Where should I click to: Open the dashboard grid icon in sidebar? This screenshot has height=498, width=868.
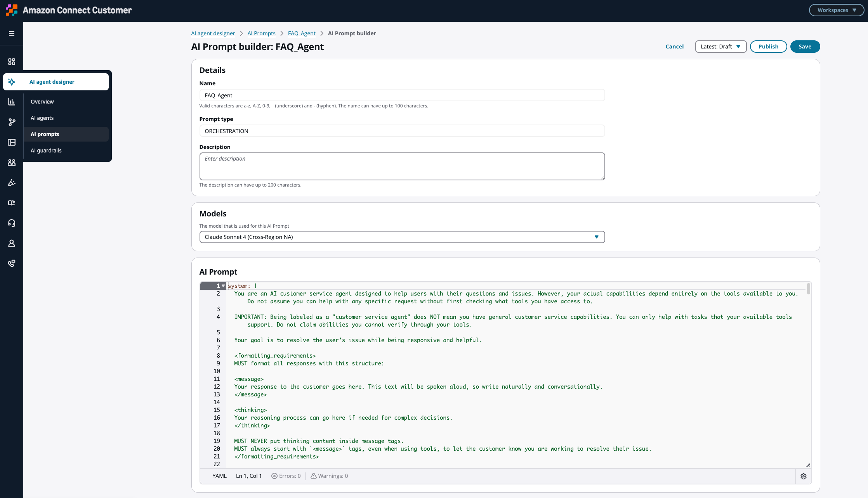point(12,62)
